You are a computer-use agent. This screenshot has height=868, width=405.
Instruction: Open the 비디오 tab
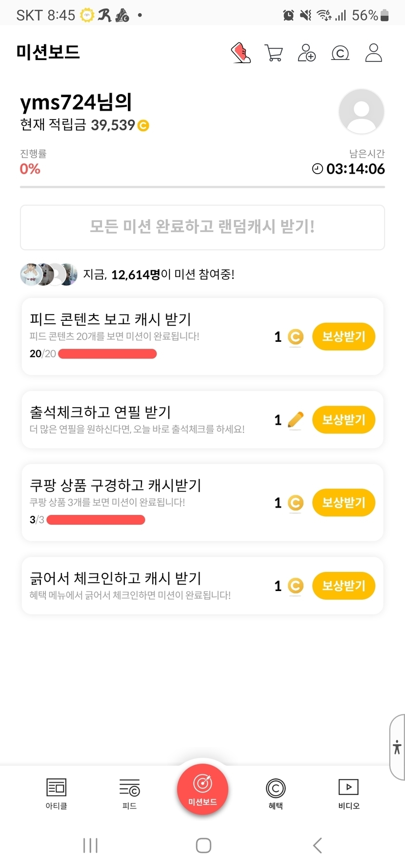[348, 793]
